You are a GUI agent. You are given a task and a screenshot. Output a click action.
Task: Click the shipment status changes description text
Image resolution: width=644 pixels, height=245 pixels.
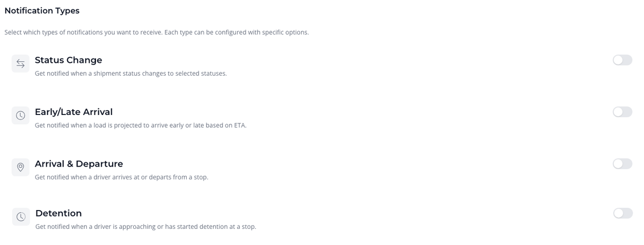tap(130, 73)
